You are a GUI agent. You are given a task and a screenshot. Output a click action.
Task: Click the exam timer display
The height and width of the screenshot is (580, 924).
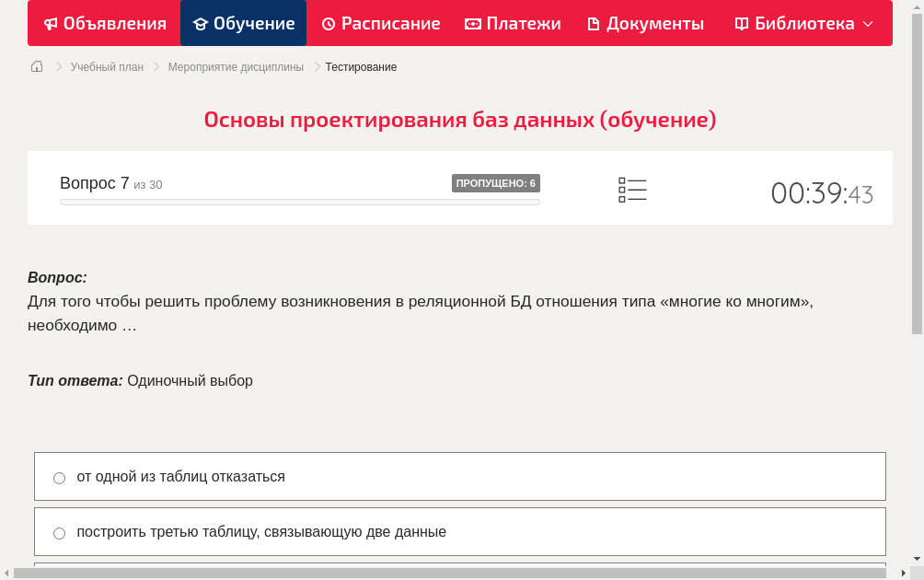[x=822, y=193]
